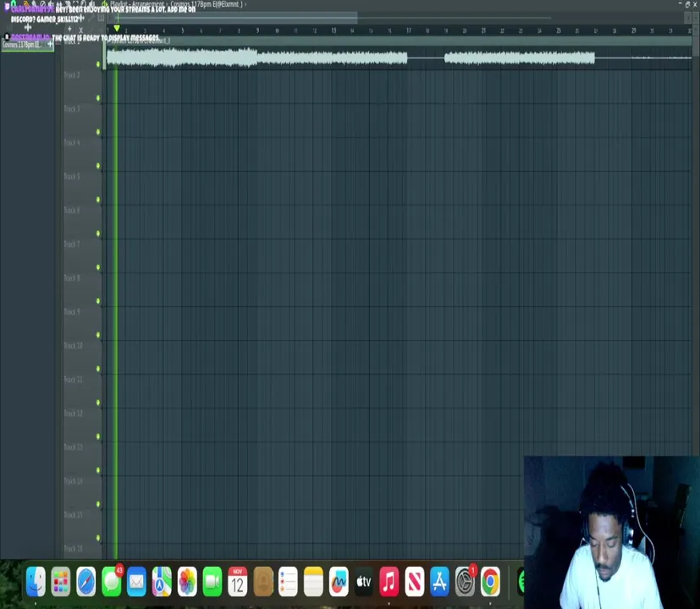Click the playlist horizontal scrollbar at the top
Screen dimensions: 700x609
point(234,18)
